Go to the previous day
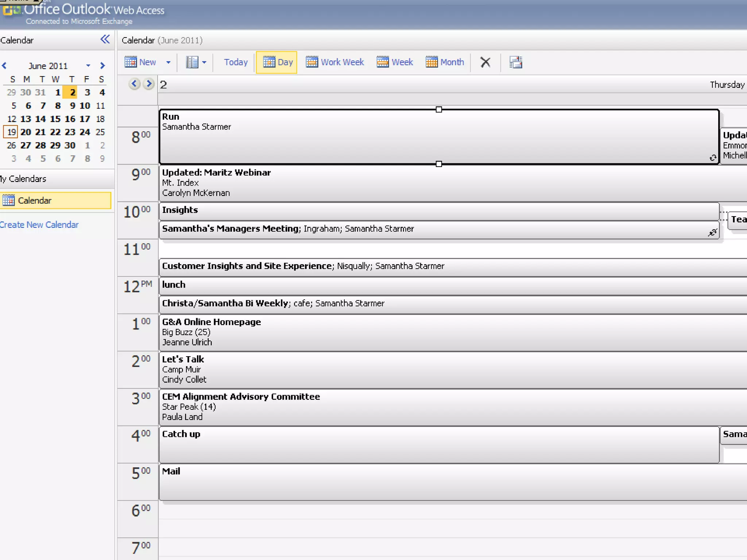This screenshot has height=560, width=747. (135, 84)
